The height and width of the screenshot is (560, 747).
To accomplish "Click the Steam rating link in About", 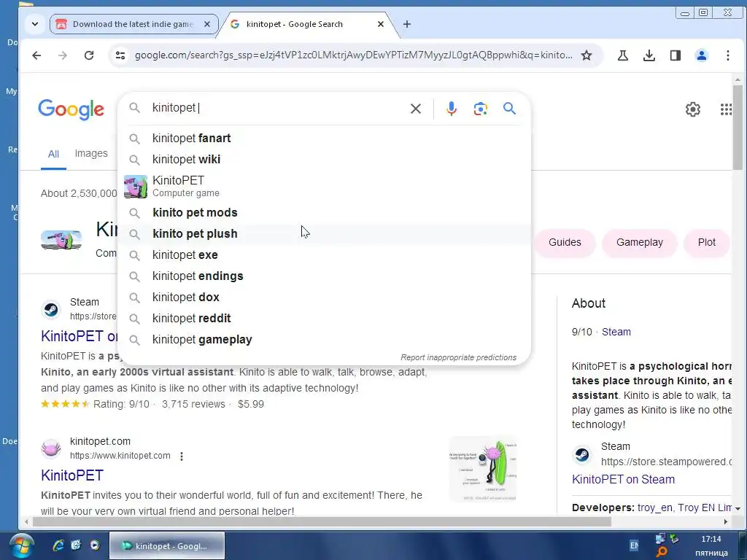I will point(616,332).
